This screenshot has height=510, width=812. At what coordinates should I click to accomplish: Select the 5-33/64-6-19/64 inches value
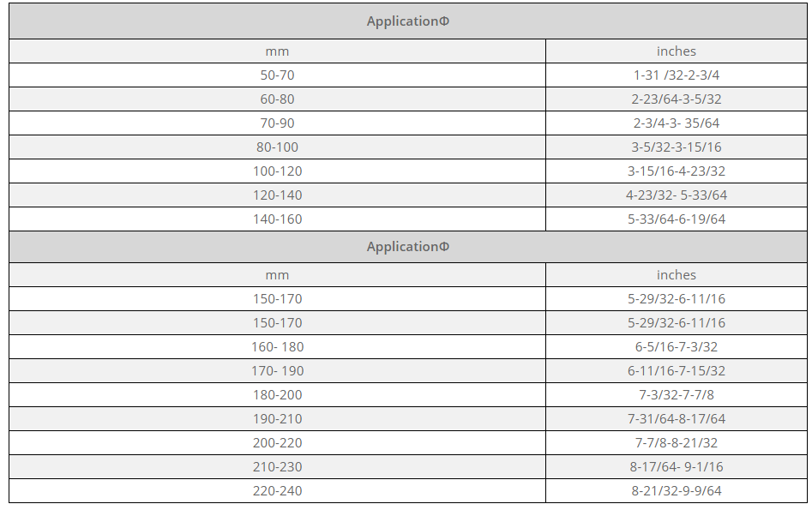(x=677, y=219)
